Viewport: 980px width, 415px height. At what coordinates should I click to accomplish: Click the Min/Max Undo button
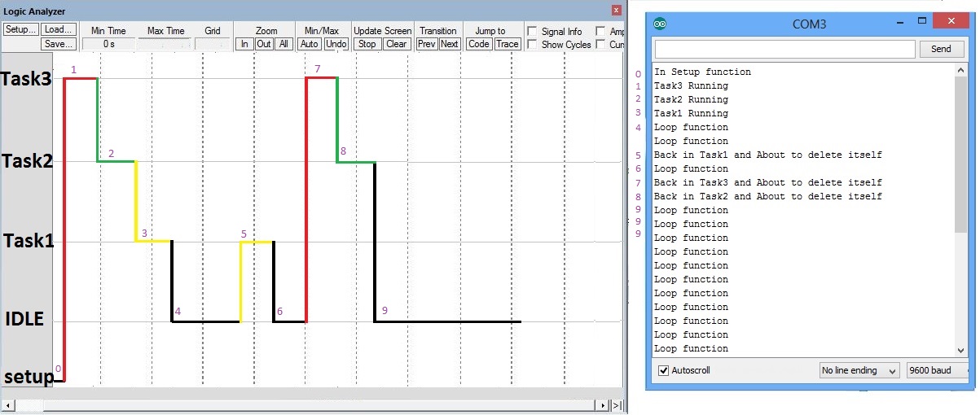click(x=336, y=44)
